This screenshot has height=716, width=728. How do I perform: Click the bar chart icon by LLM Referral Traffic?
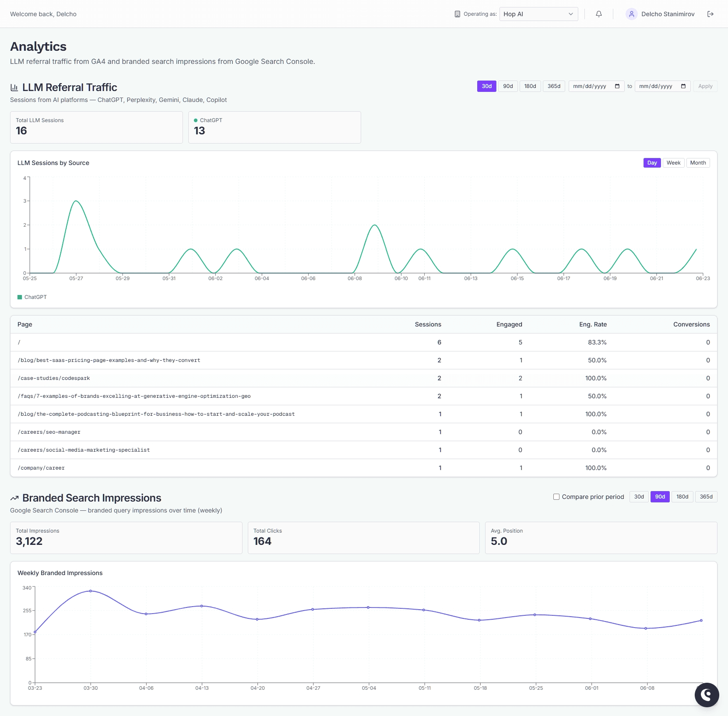pos(14,88)
